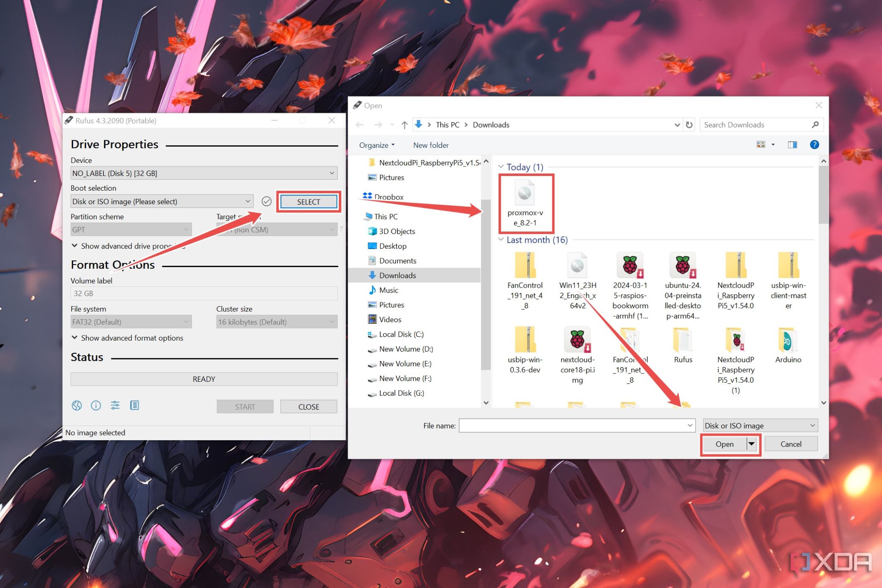Open split arrow on Open button
The width and height of the screenshot is (882, 588).
coord(752,444)
